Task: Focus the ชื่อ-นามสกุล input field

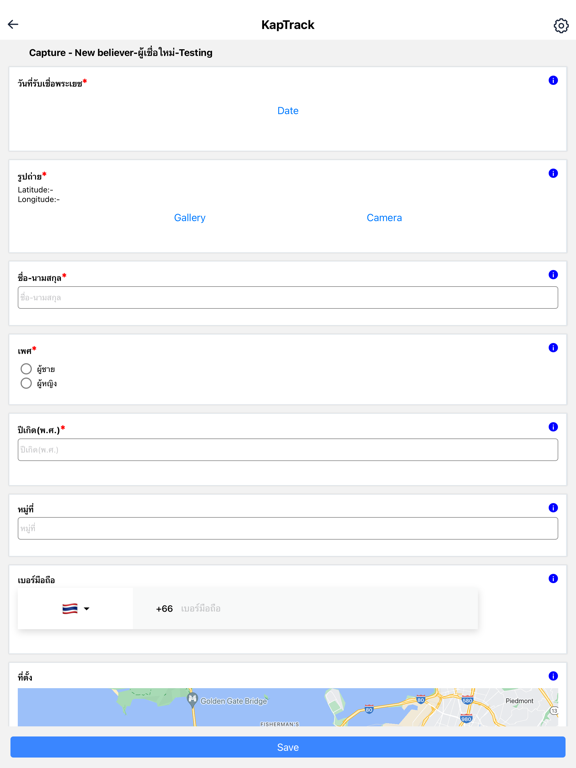Action: 288,298
